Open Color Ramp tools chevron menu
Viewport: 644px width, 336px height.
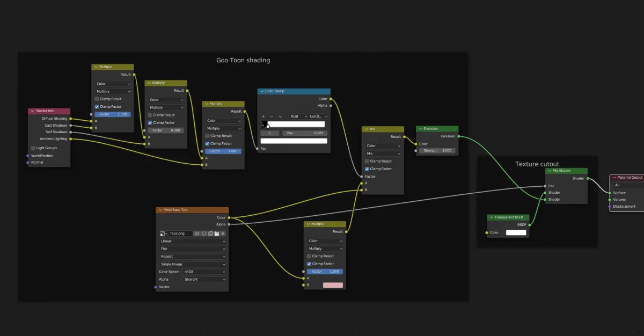280,116
